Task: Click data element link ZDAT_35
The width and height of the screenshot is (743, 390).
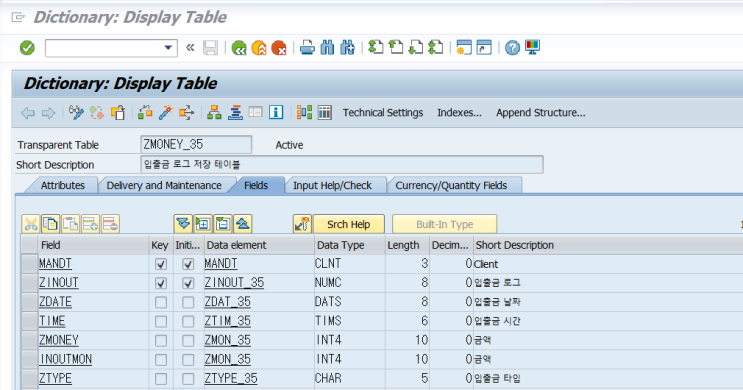Action: tap(227, 302)
